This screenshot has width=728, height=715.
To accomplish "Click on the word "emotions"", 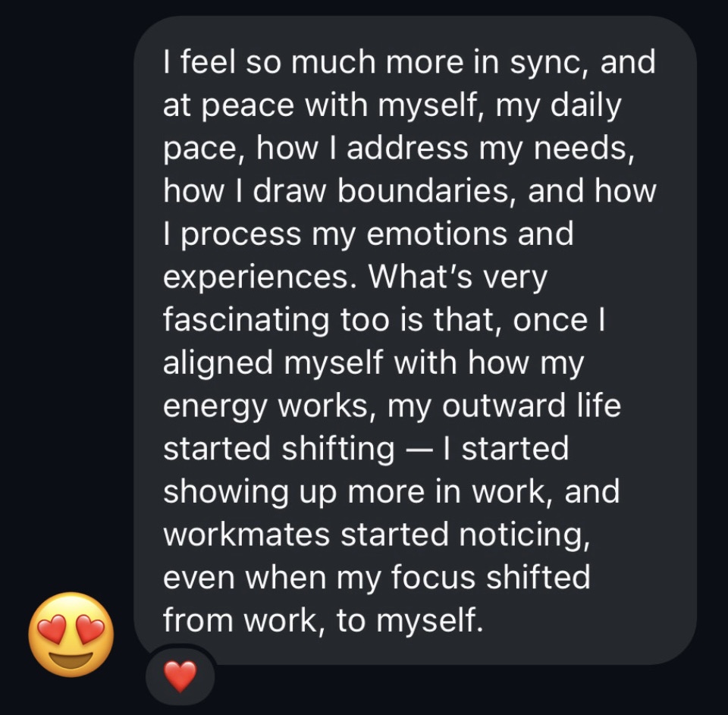I will (427, 234).
